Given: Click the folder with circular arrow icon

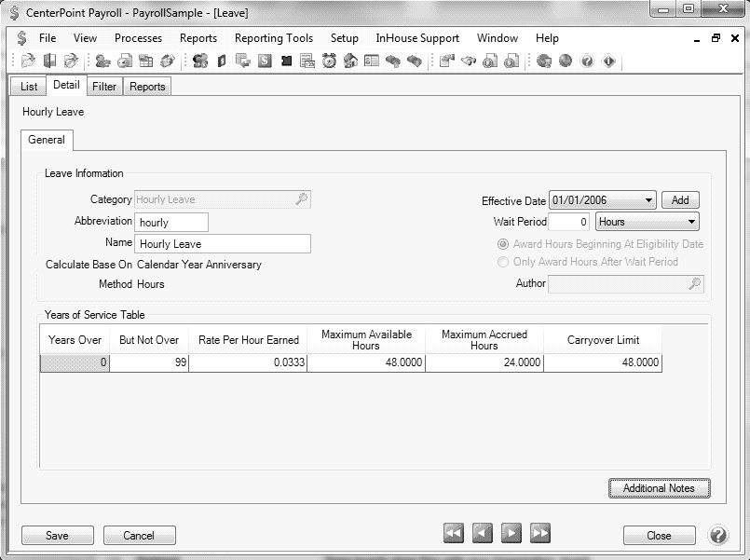Looking at the screenshot, I should point(71,61).
